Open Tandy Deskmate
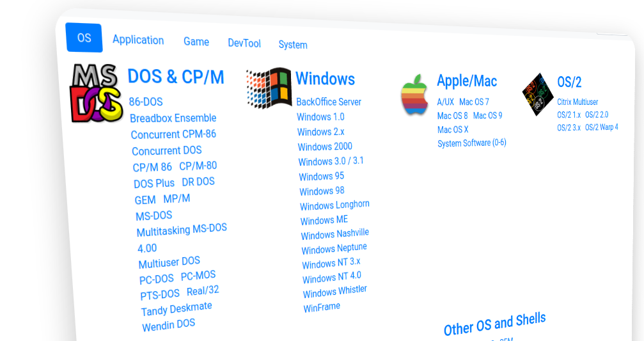Viewport: 644px width, 341px height. [177, 309]
